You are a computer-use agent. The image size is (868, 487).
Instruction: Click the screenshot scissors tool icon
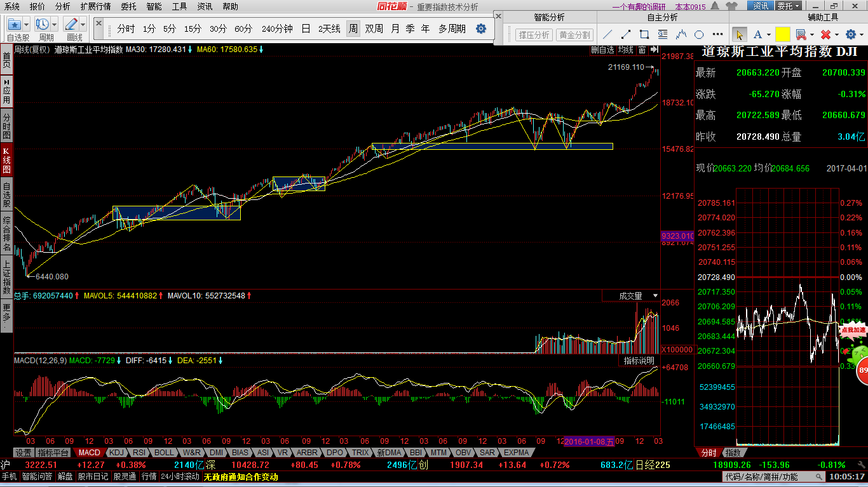pyautogui.click(x=801, y=34)
